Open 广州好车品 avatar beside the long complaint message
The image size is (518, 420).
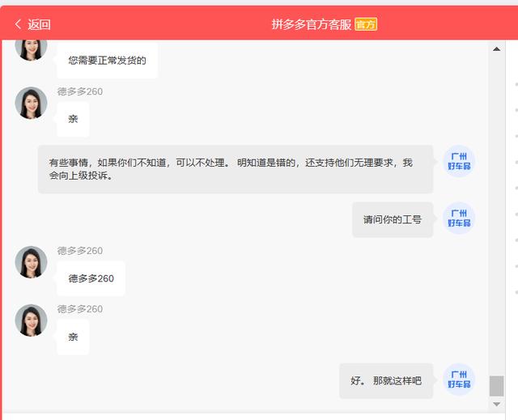(x=459, y=162)
